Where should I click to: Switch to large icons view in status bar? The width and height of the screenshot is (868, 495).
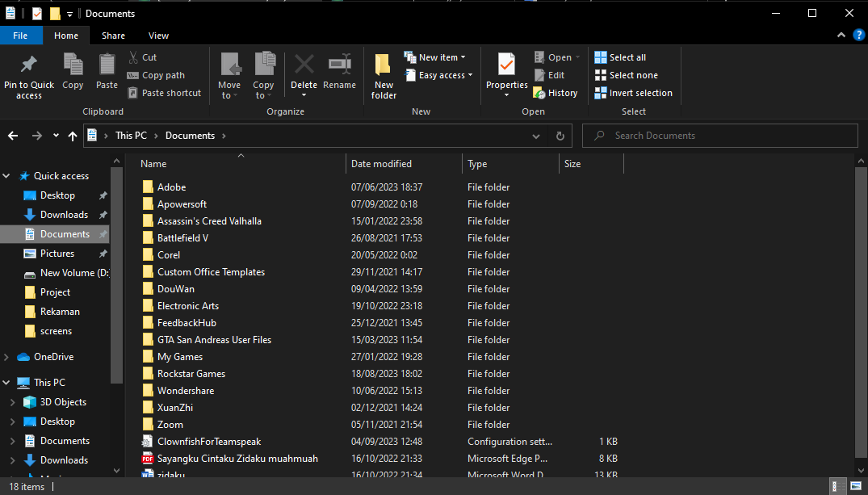coord(856,487)
